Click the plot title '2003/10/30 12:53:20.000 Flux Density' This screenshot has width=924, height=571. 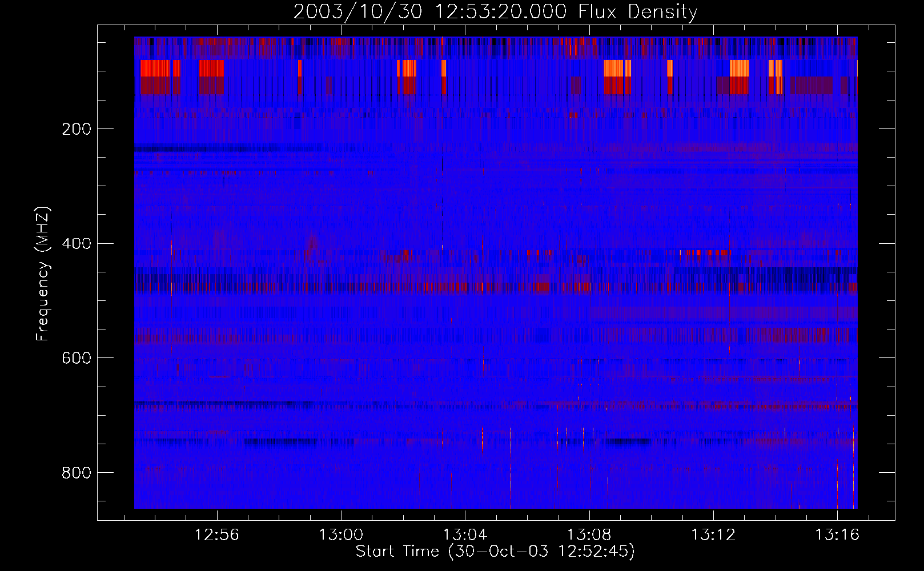(x=495, y=11)
